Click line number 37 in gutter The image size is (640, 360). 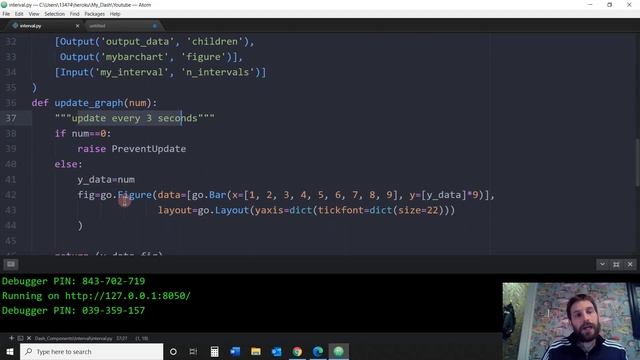pos(11,118)
